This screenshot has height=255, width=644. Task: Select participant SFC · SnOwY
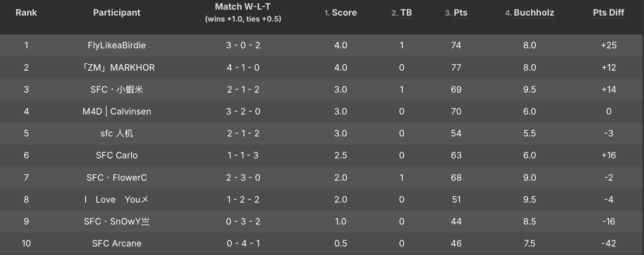[117, 222]
